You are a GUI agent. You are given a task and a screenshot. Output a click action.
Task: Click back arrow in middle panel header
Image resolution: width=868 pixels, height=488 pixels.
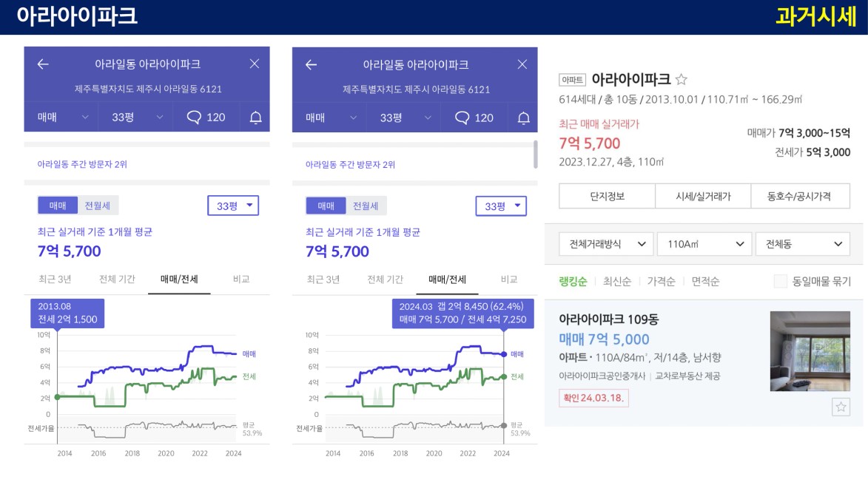[311, 65]
